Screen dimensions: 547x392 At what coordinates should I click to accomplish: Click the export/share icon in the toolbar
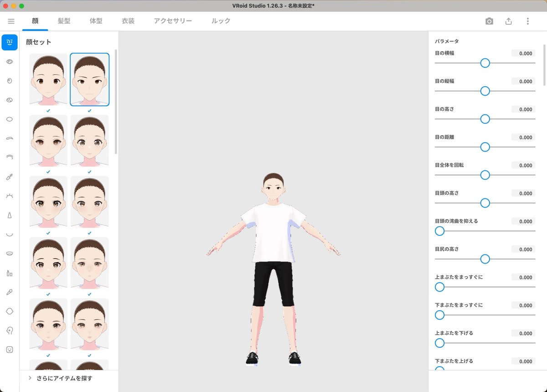point(508,21)
